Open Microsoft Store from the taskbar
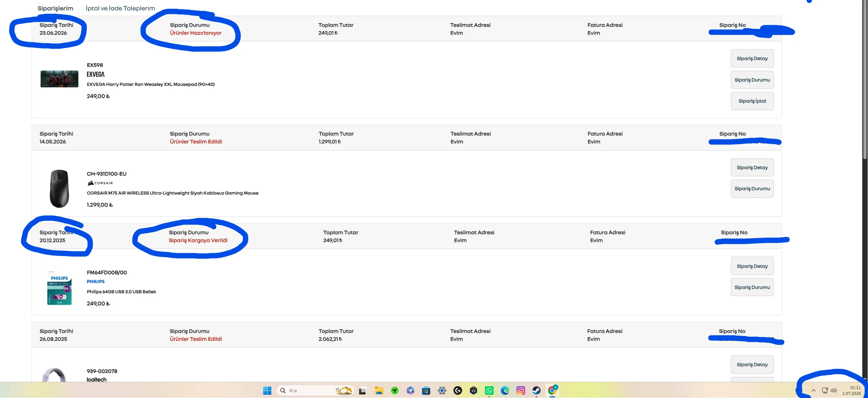Image resolution: width=868 pixels, height=398 pixels. pyautogui.click(x=426, y=390)
